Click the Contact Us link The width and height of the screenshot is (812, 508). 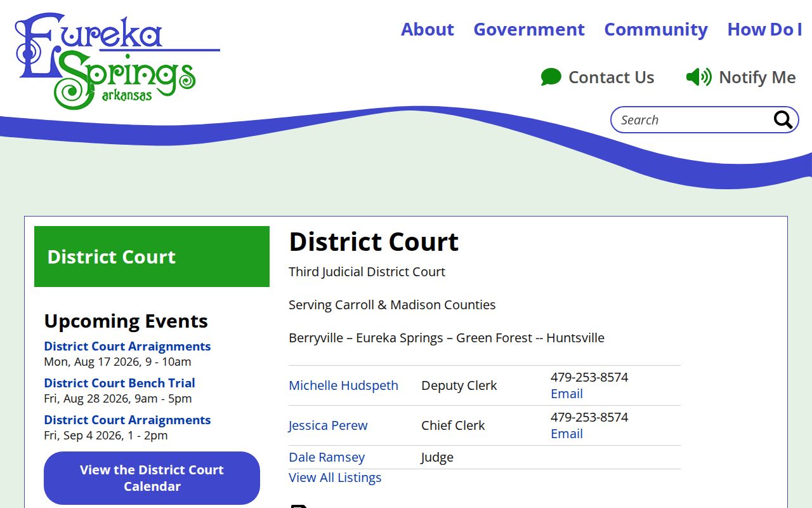point(598,77)
